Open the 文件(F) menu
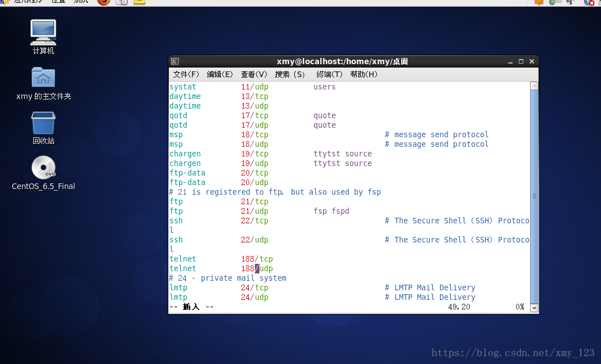 coord(186,74)
